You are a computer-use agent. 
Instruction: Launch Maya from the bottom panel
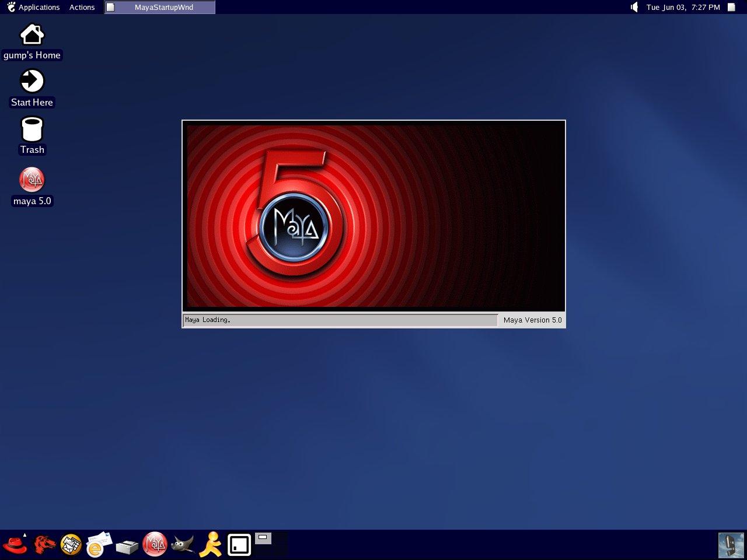point(155,544)
